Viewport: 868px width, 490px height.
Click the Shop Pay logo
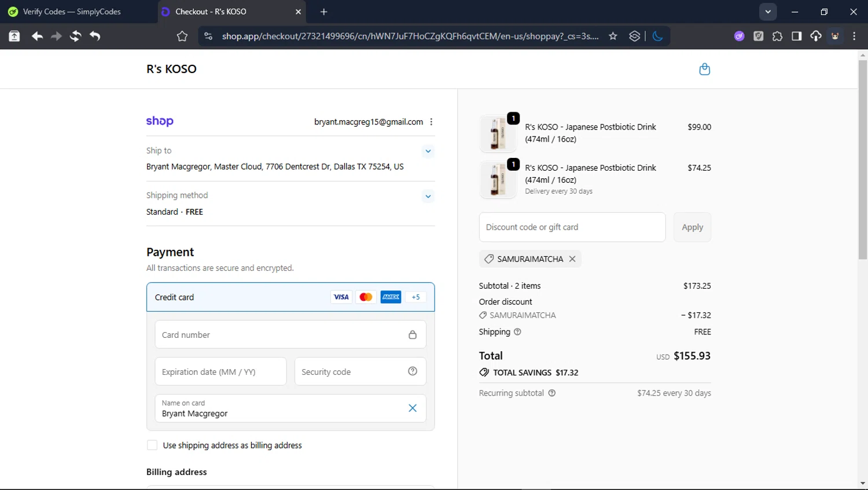[x=160, y=121]
